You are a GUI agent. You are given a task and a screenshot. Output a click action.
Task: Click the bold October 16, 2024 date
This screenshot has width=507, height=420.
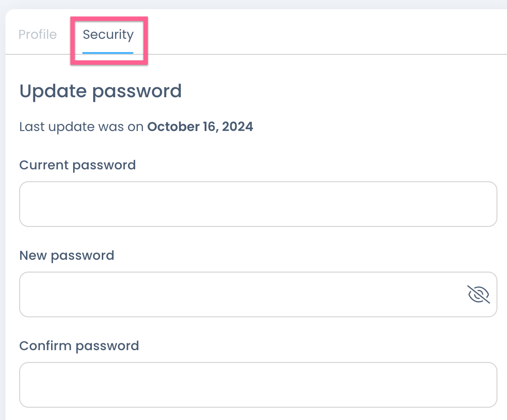coord(200,126)
